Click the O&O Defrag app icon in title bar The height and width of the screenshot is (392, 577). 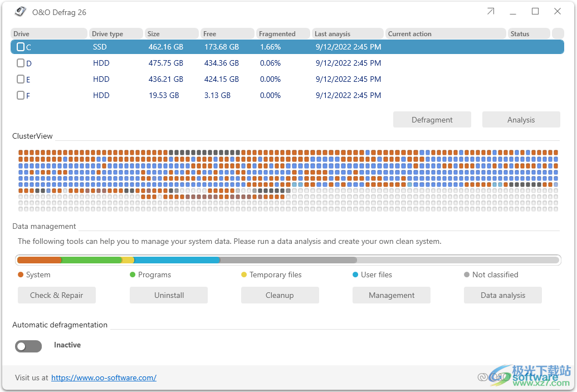[x=20, y=12]
